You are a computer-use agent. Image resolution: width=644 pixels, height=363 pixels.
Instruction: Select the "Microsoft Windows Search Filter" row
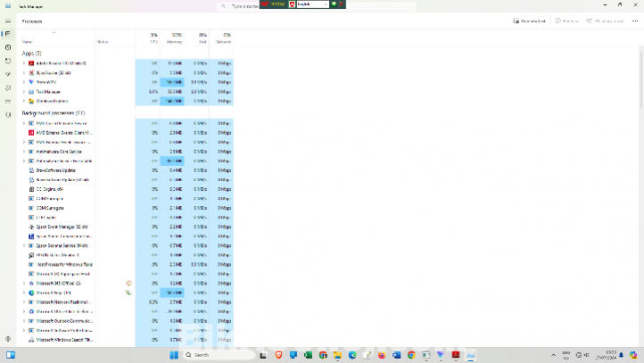click(x=128, y=340)
